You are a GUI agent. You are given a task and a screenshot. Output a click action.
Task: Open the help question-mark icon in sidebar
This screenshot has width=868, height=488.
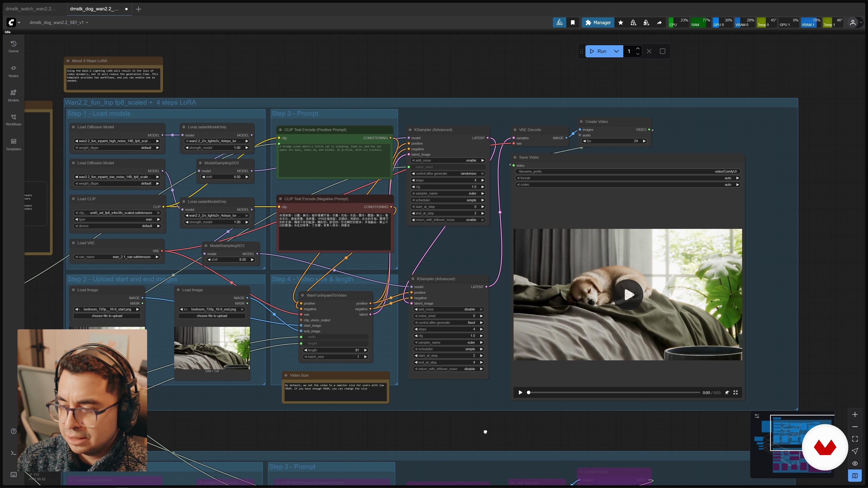(14, 431)
